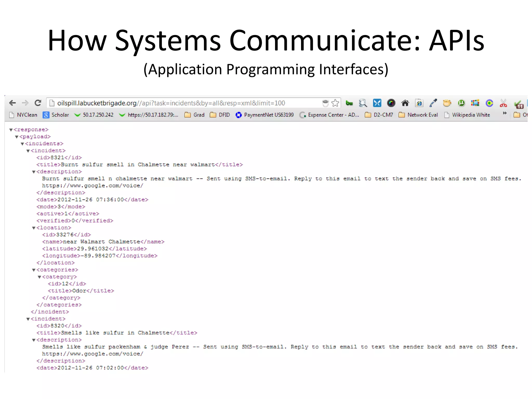Click the cup icon in the address bar
This screenshot has width=532, height=399.
(x=325, y=103)
